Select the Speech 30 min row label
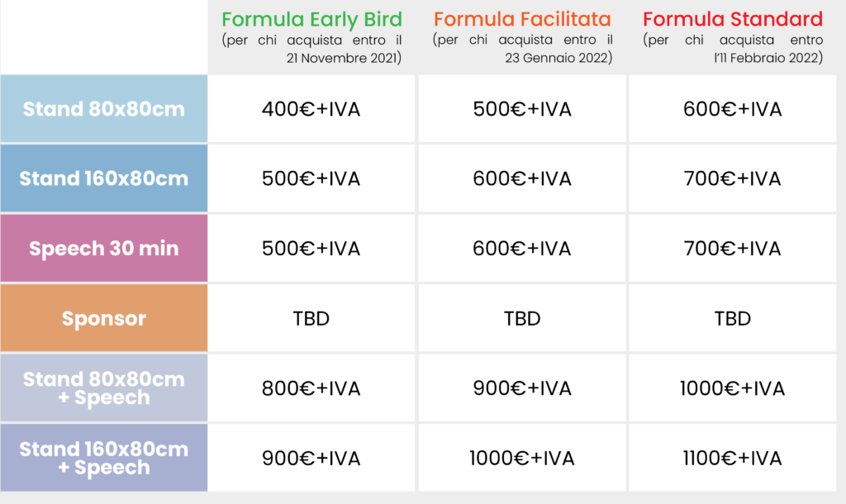Image resolution: width=846 pixels, height=504 pixels. tap(104, 249)
